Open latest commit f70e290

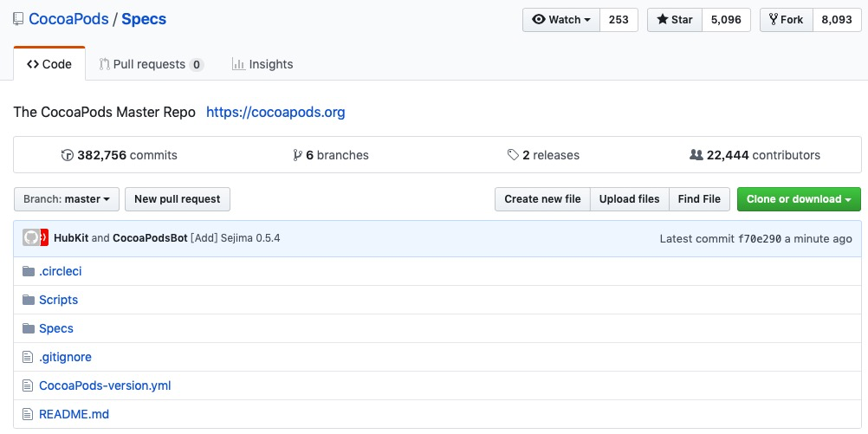760,239
